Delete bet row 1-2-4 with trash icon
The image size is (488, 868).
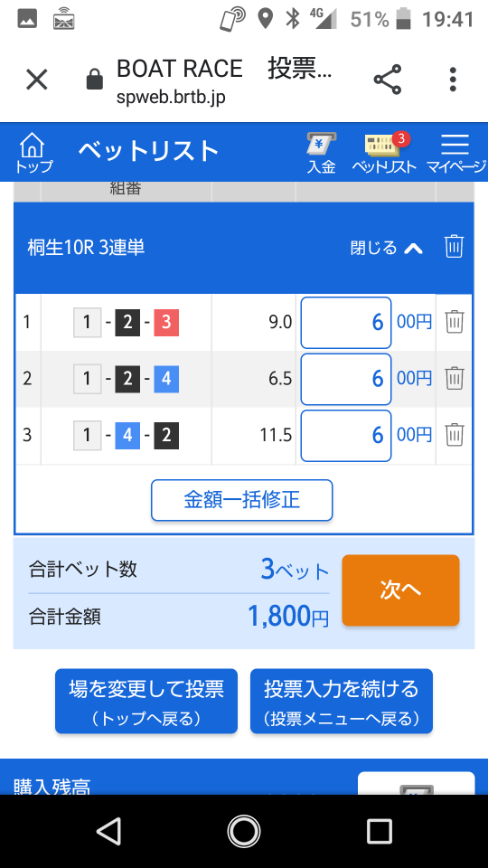455,379
